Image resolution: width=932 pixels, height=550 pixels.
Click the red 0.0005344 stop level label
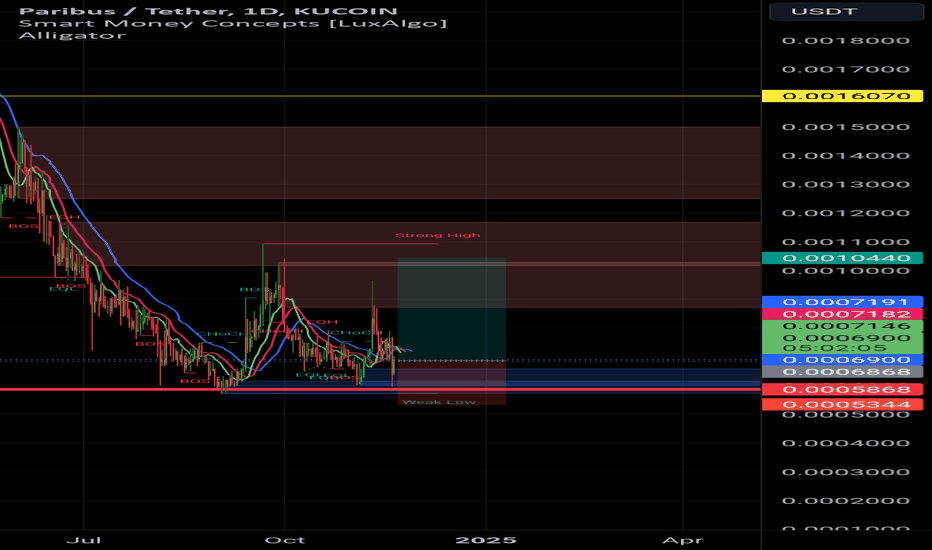(842, 404)
